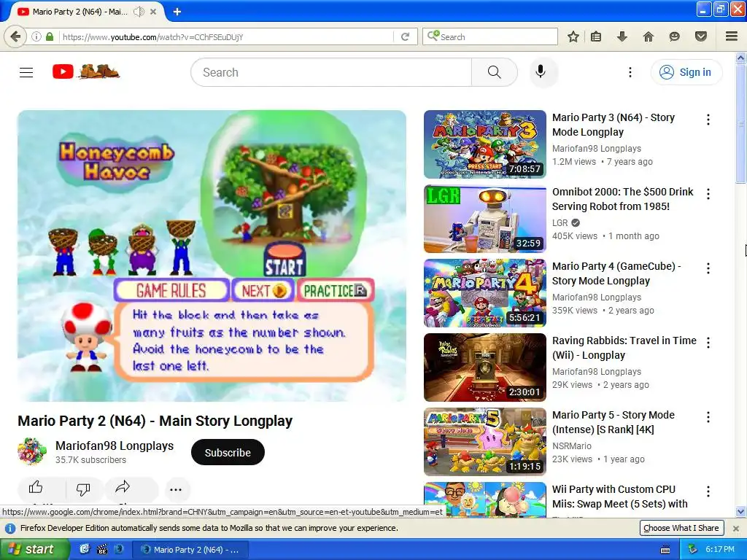747x560 pixels.
Task: Open Mariofan98 Longplays channel avatar
Action: tap(32, 451)
